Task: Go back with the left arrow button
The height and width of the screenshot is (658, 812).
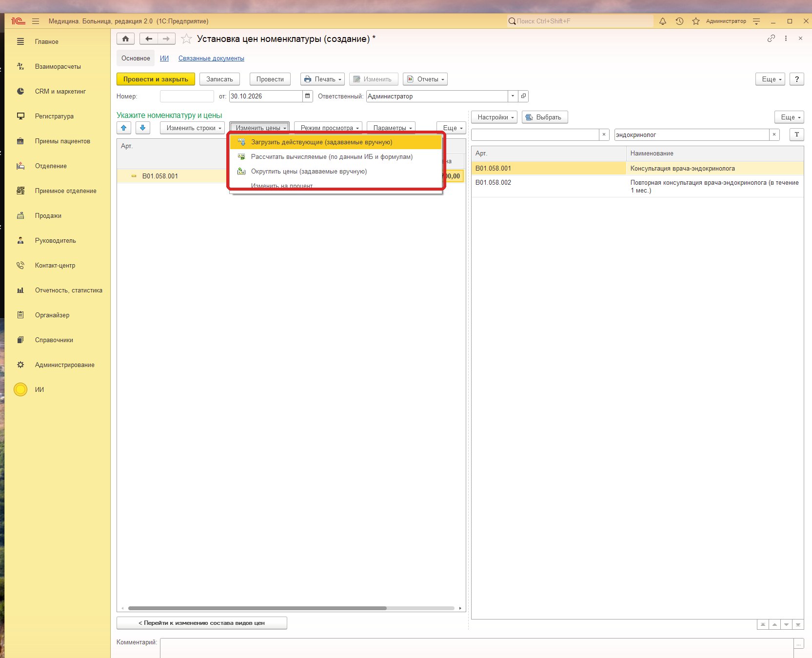Action: click(149, 39)
